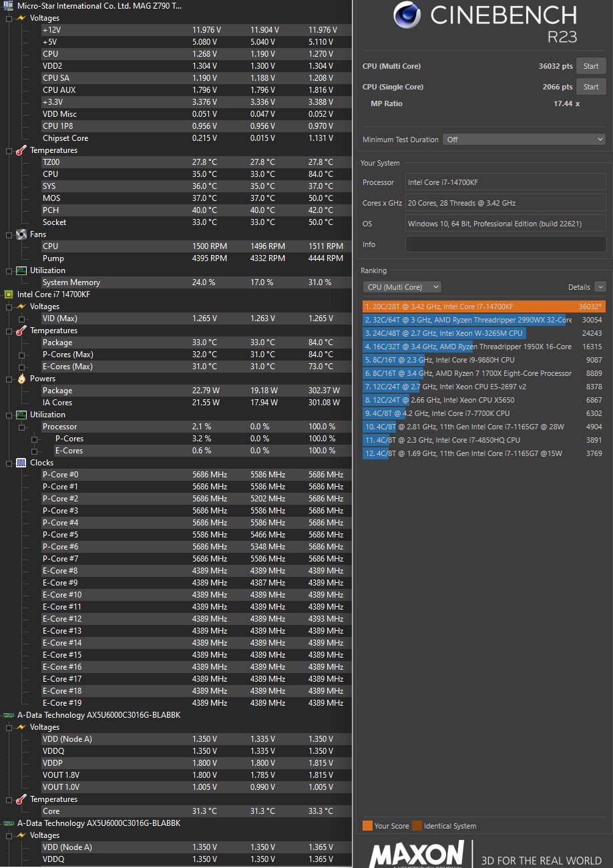Toggle the ranking Details chevron button
This screenshot has width=613, height=868.
pos(600,287)
